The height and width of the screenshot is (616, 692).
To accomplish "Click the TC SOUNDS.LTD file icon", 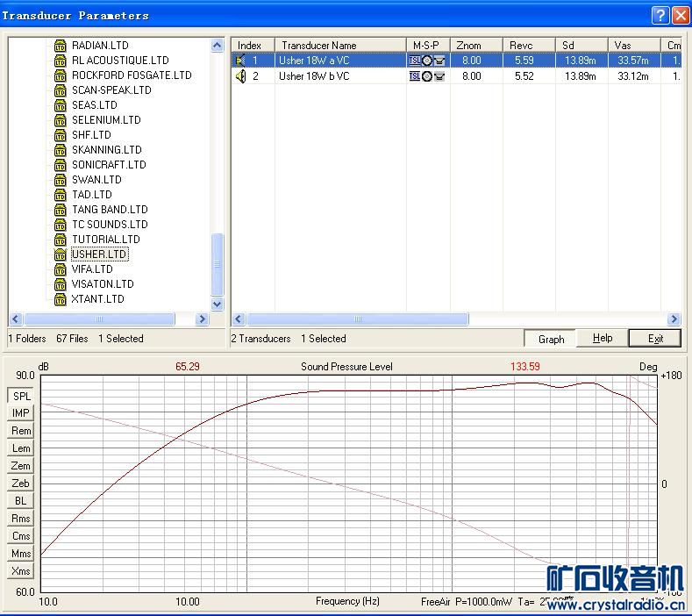I will (x=60, y=225).
